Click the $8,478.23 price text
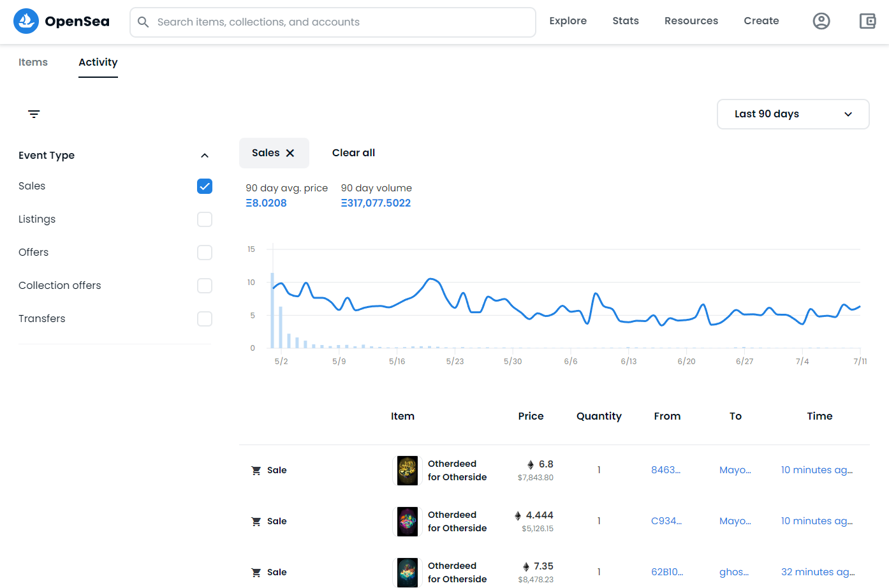The image size is (889, 588). [x=536, y=580]
